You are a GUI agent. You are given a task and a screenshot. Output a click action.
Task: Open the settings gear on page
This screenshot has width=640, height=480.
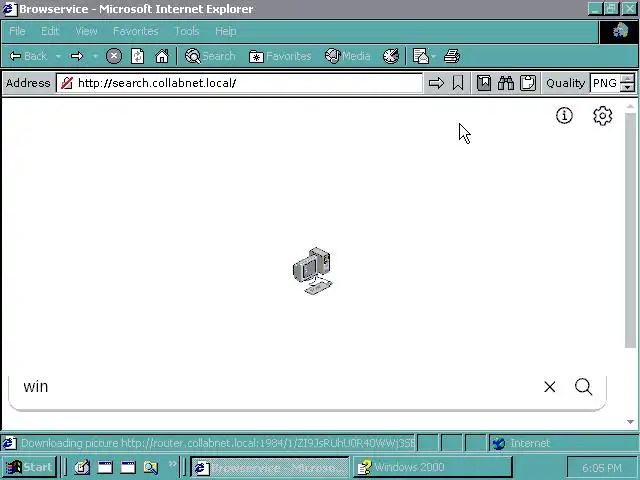pos(602,116)
